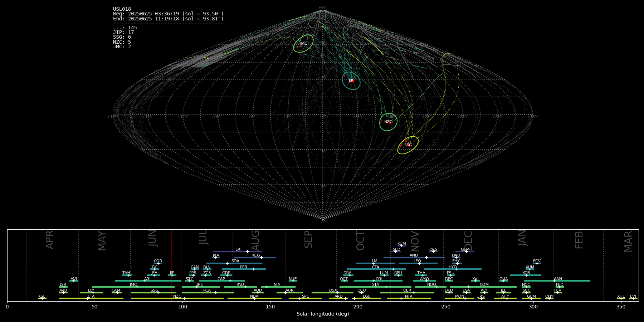Click the COM shower label in timeline
This screenshot has width=644, height=322.
(x=484, y=285)
